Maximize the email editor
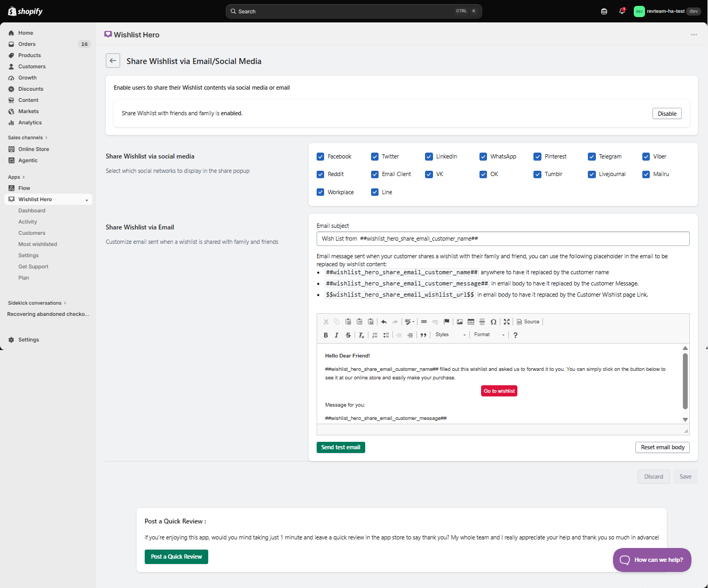Screen dimensions: 708x588 pyautogui.click(x=507, y=322)
